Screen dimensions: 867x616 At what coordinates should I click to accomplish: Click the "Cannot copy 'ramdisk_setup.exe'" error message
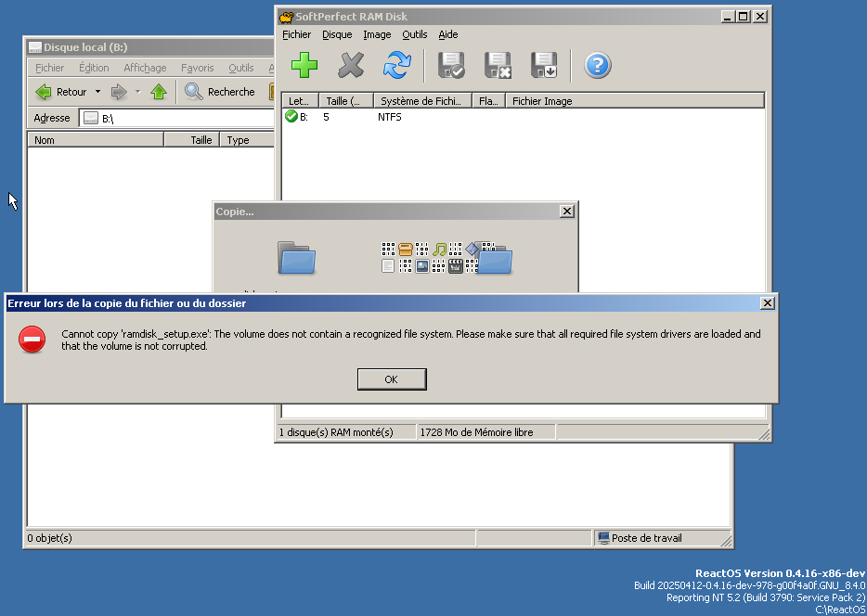[411, 340]
